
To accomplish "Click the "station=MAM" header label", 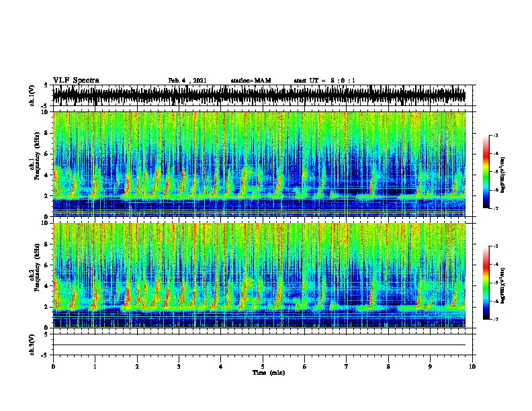I will click(x=251, y=81).
